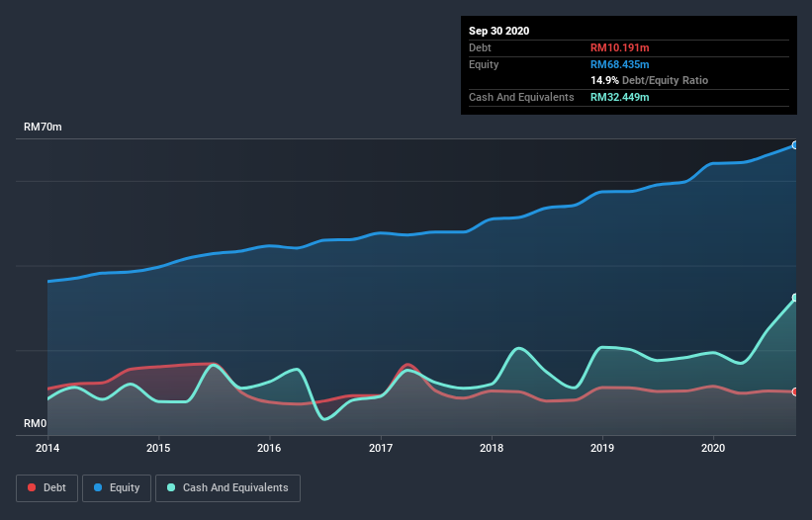Screen dimensions: 812x520
Task: Select the 2020 axis label
Action: [713, 448]
